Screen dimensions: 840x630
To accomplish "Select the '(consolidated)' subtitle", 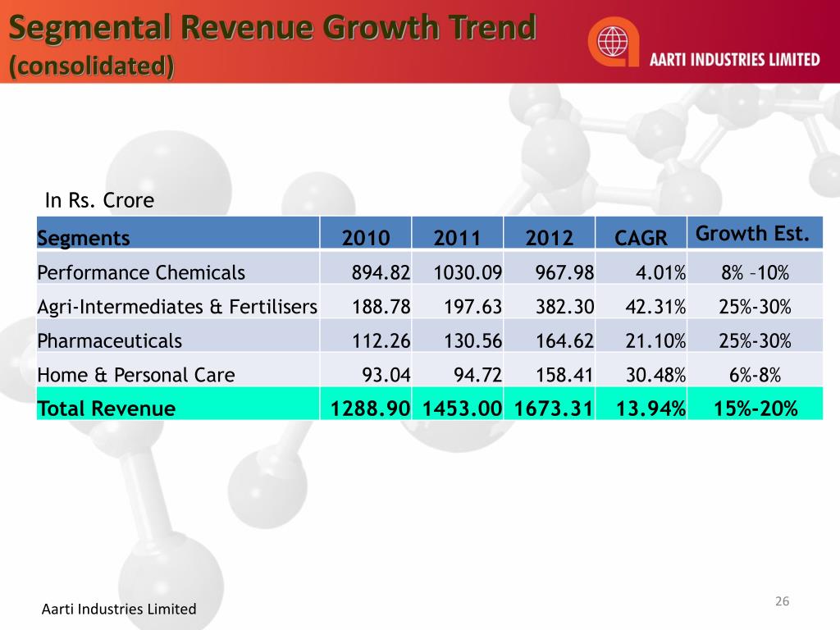I will (x=92, y=66).
